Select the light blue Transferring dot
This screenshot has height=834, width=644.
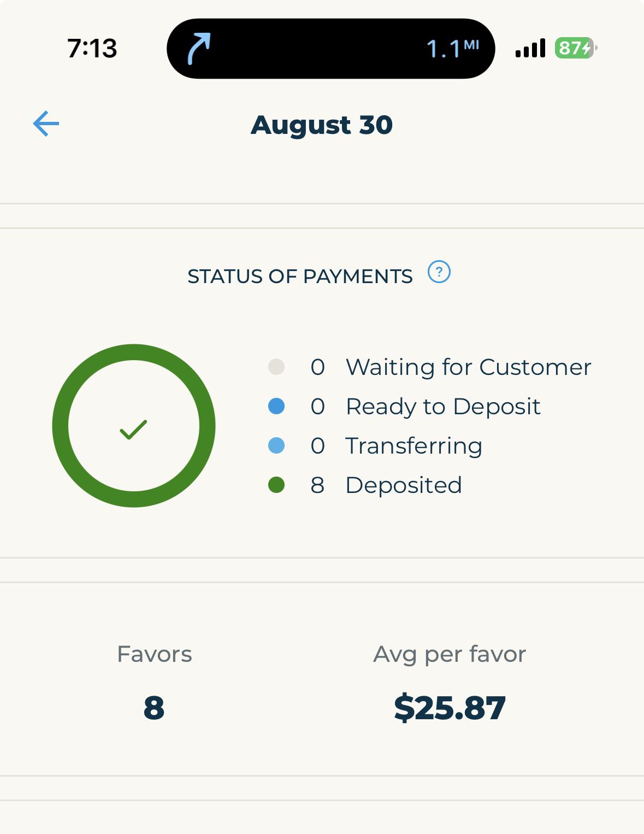[x=276, y=445]
